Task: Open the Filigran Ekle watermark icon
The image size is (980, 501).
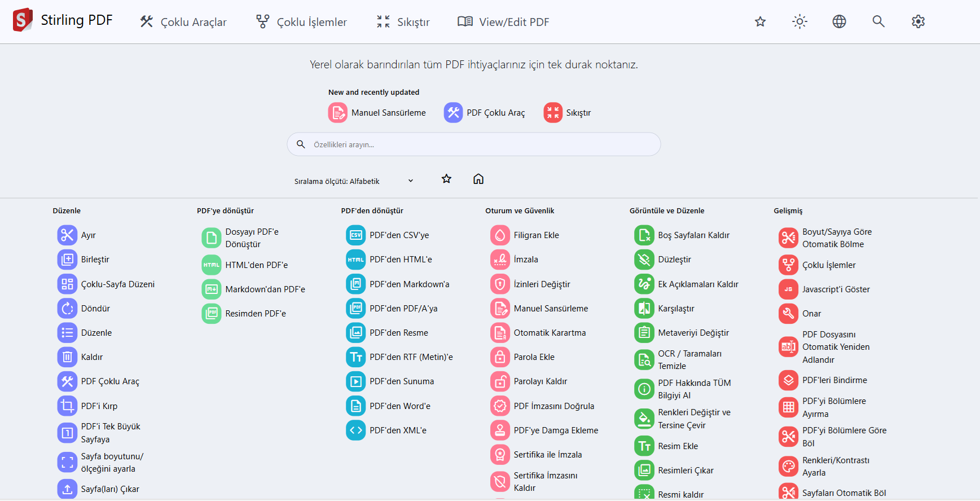Action: tap(500, 235)
